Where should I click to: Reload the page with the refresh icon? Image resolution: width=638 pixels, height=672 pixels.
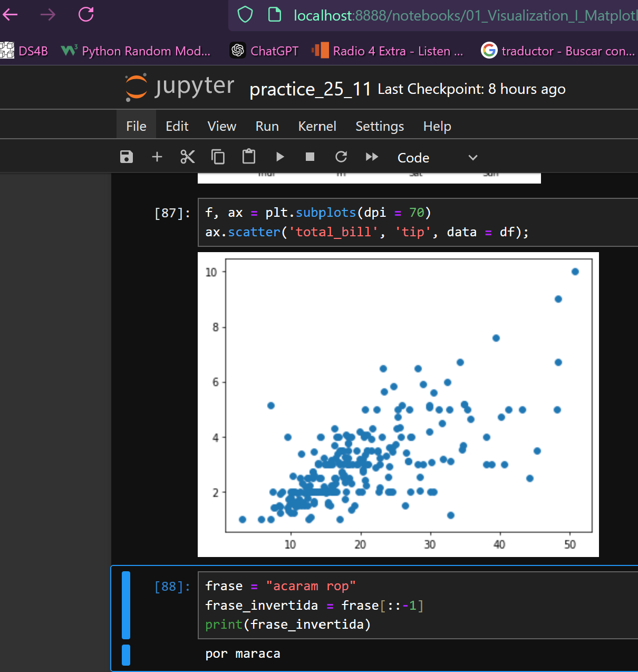pyautogui.click(x=86, y=14)
